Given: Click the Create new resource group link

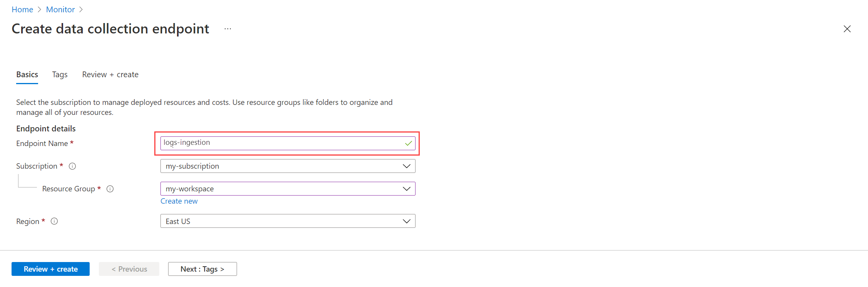Looking at the screenshot, I should tap(179, 201).
